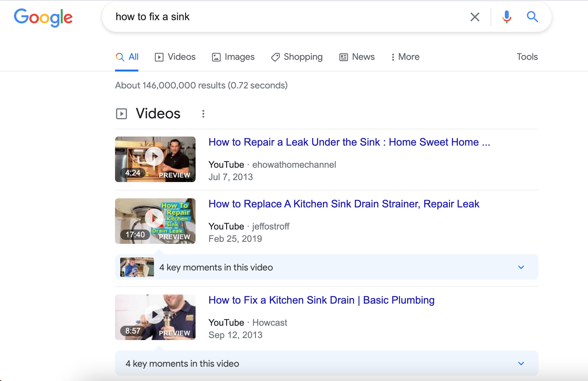This screenshot has height=381, width=588.
Task: Submit search with magnifying glass icon
Action: point(532,17)
